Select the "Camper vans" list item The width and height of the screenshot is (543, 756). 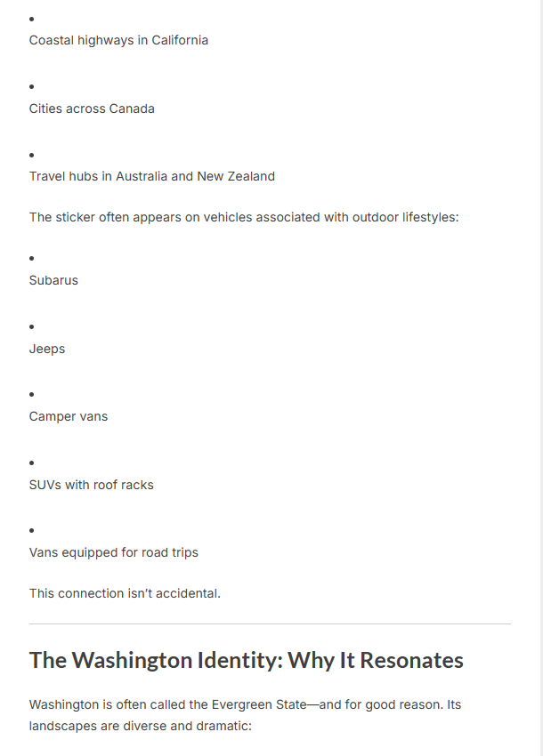click(x=69, y=416)
